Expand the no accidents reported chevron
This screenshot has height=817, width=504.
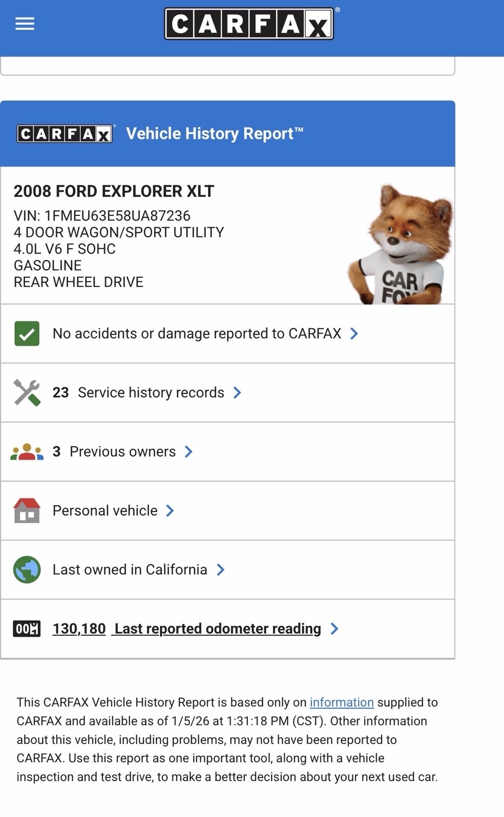coord(354,333)
